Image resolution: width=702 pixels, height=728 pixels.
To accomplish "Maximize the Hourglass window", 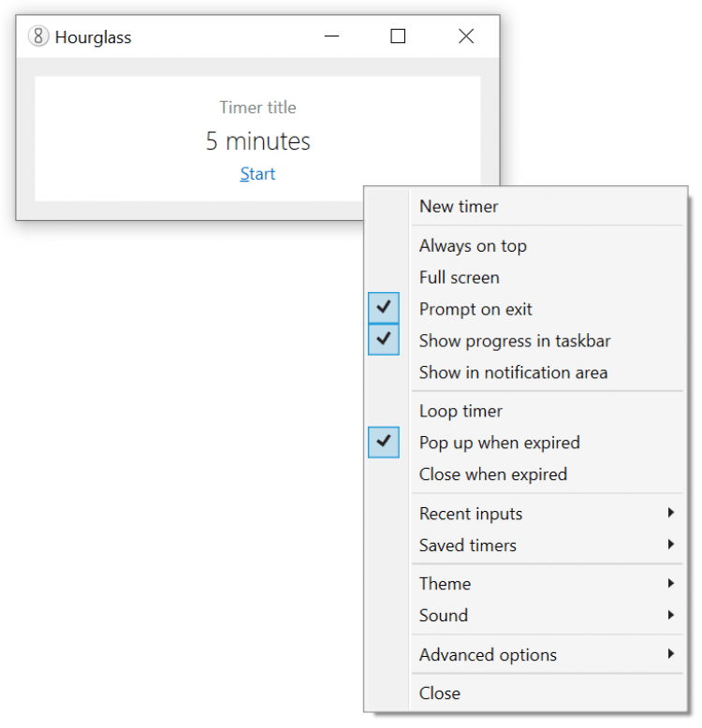I will tap(398, 36).
